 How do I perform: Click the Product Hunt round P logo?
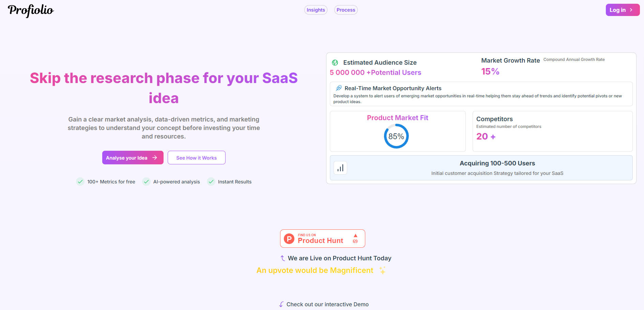pyautogui.click(x=289, y=239)
